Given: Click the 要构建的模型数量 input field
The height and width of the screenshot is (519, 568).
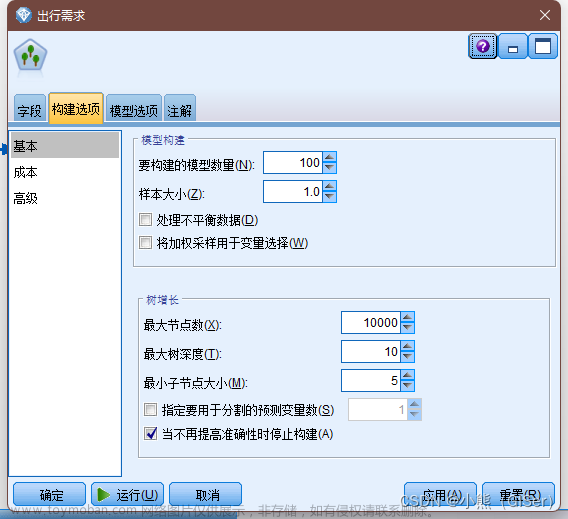Looking at the screenshot, I should pos(293,162).
